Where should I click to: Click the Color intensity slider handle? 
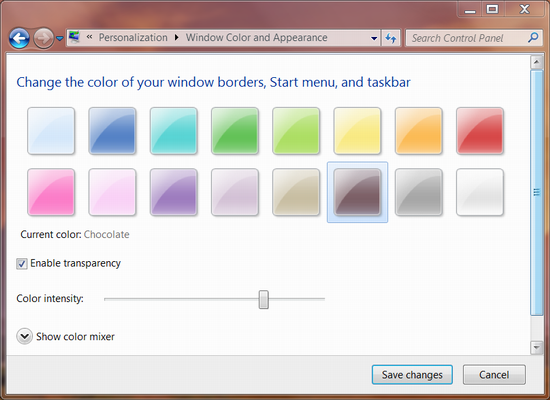[264, 299]
